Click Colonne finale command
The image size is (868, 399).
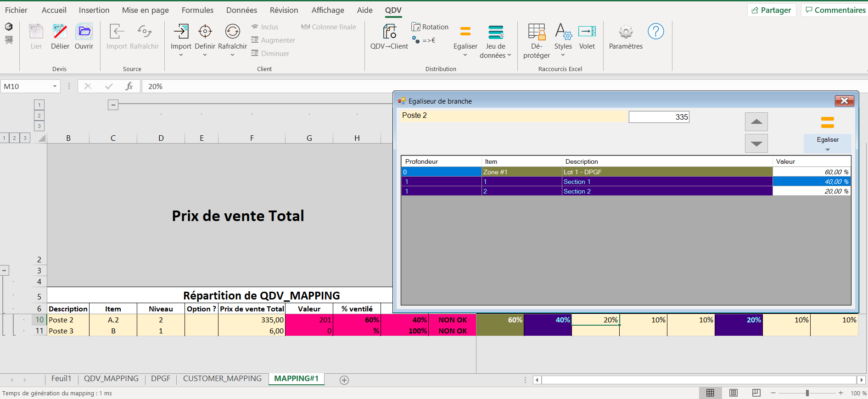(x=329, y=27)
